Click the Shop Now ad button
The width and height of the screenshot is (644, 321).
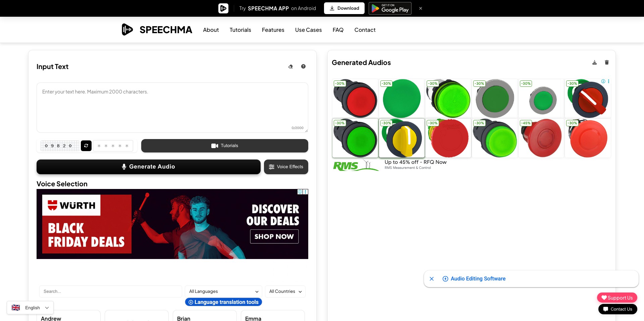[274, 237]
